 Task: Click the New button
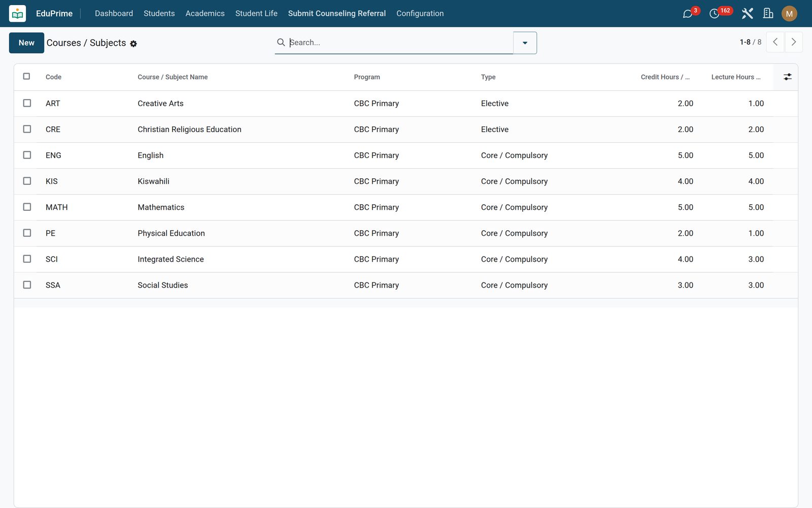tap(26, 43)
